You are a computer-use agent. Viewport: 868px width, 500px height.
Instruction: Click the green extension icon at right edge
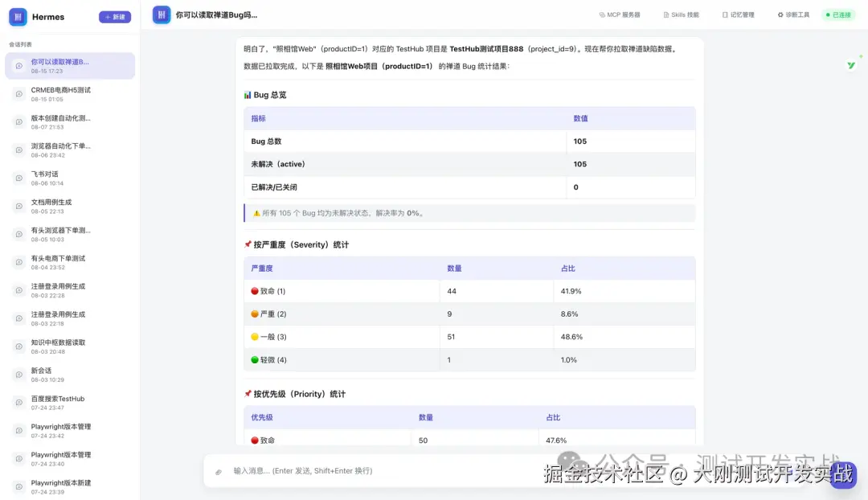point(851,65)
